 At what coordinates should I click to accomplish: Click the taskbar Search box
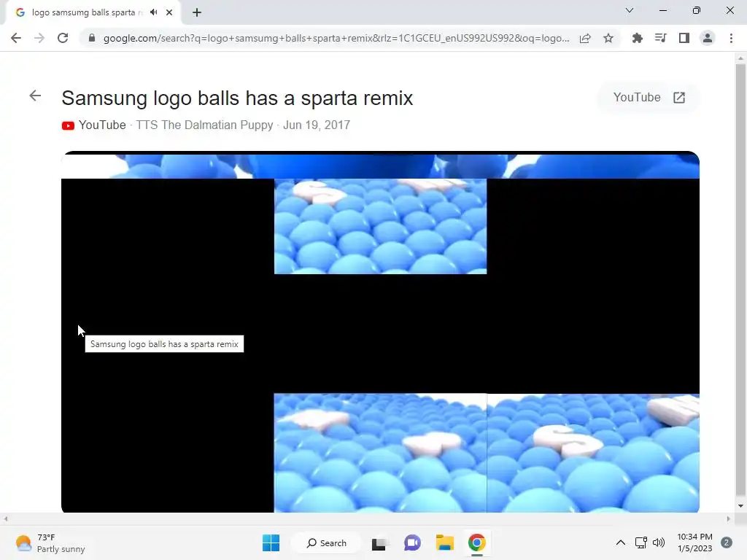pyautogui.click(x=327, y=542)
